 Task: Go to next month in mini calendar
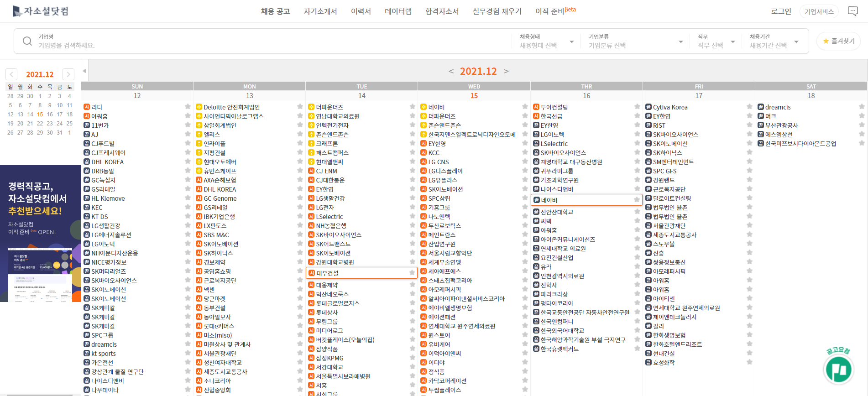pyautogui.click(x=68, y=74)
